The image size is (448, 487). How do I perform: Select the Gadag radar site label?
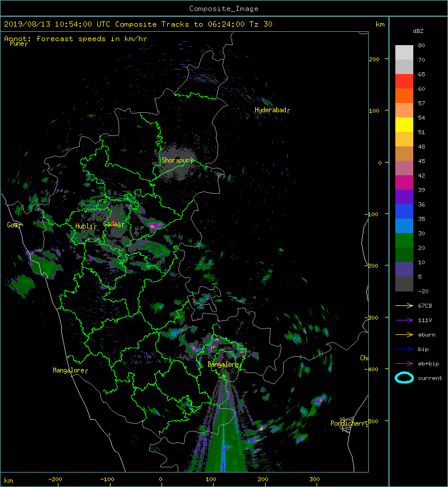(x=113, y=224)
